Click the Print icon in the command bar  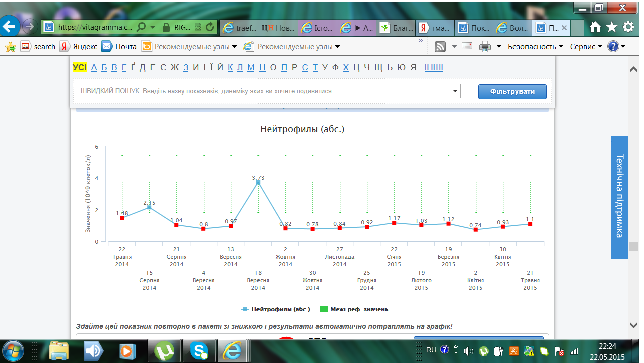pyautogui.click(x=485, y=47)
